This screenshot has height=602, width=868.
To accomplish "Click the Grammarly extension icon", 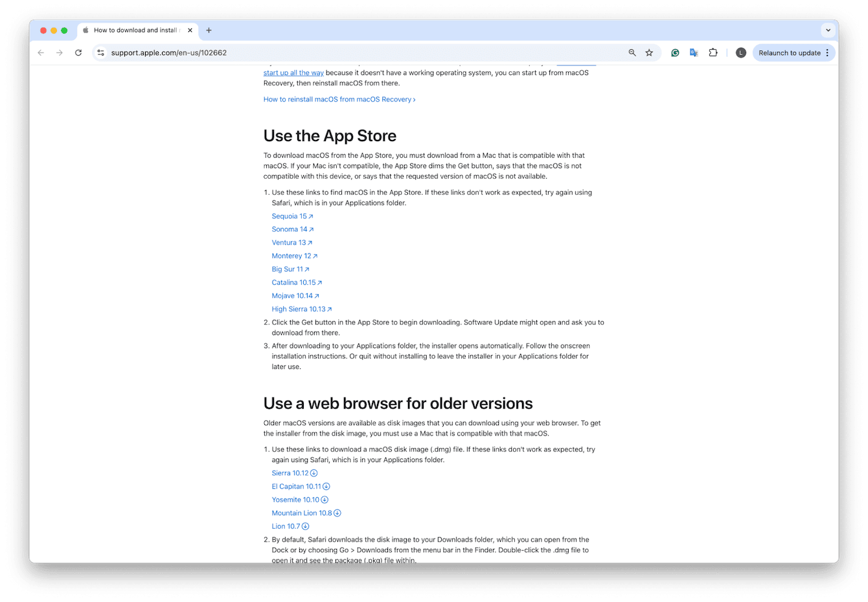I will click(x=675, y=52).
